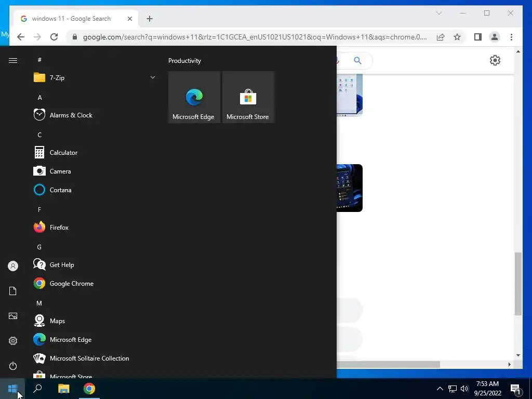Click the scroll down arrow in Chrome
The width and height of the screenshot is (532, 399).
(518, 355)
